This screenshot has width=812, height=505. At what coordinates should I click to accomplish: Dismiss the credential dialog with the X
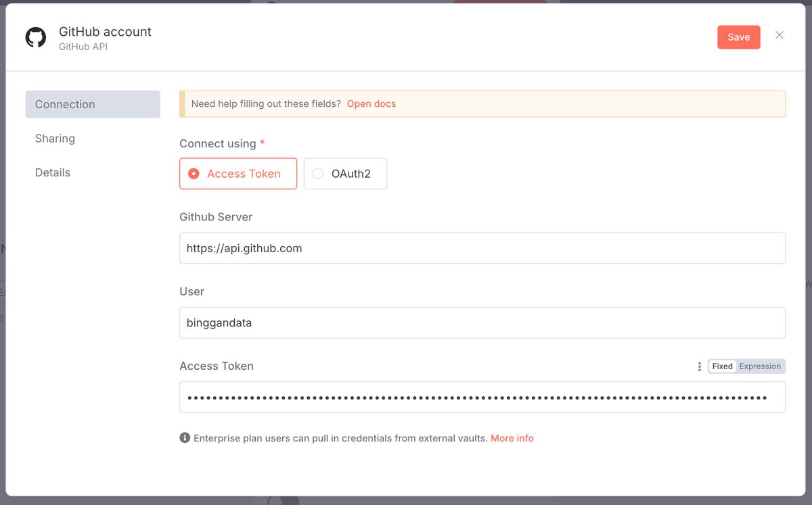tap(779, 35)
